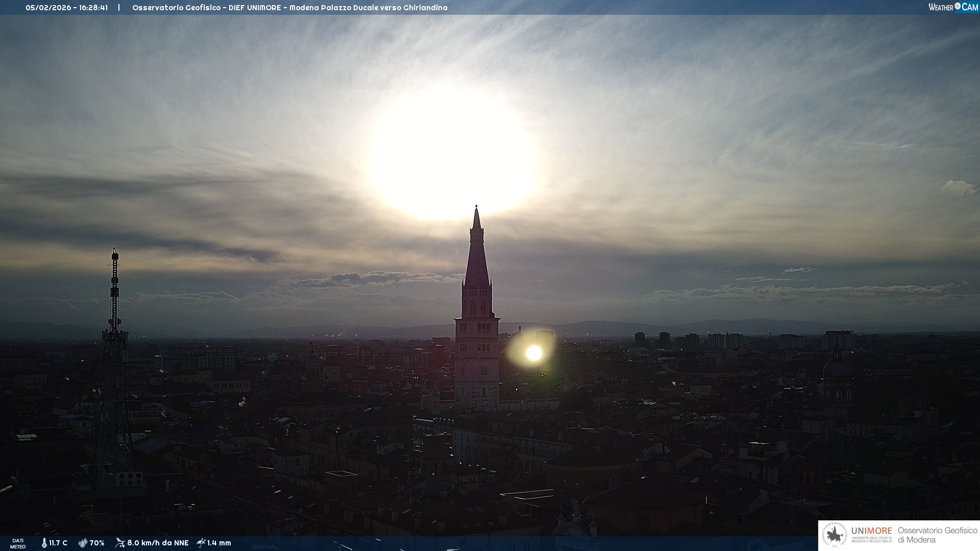Click the DATI METEO label
Viewport: 980px width, 551px height.
18,543
